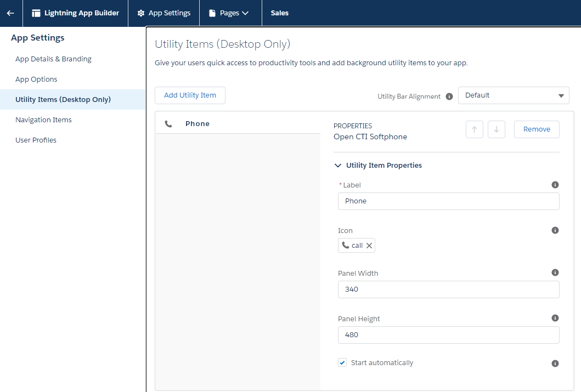Click the back arrow icon
The image size is (581, 392).
[10, 13]
